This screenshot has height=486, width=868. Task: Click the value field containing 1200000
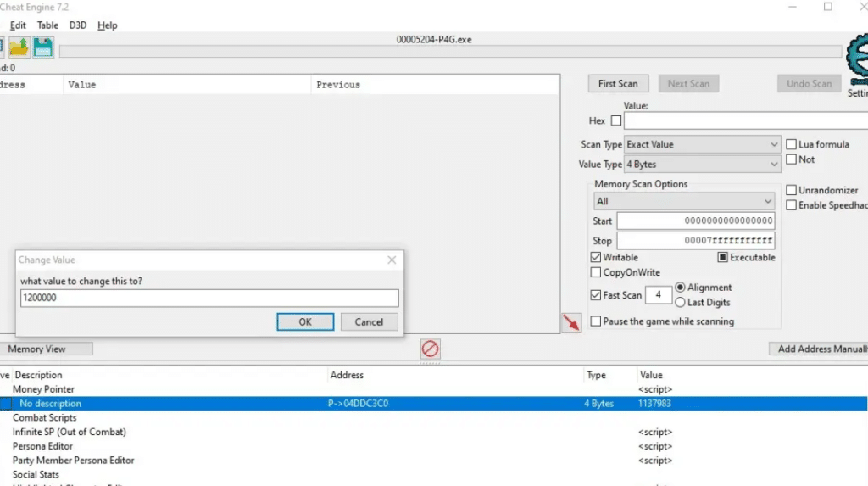pyautogui.click(x=209, y=299)
